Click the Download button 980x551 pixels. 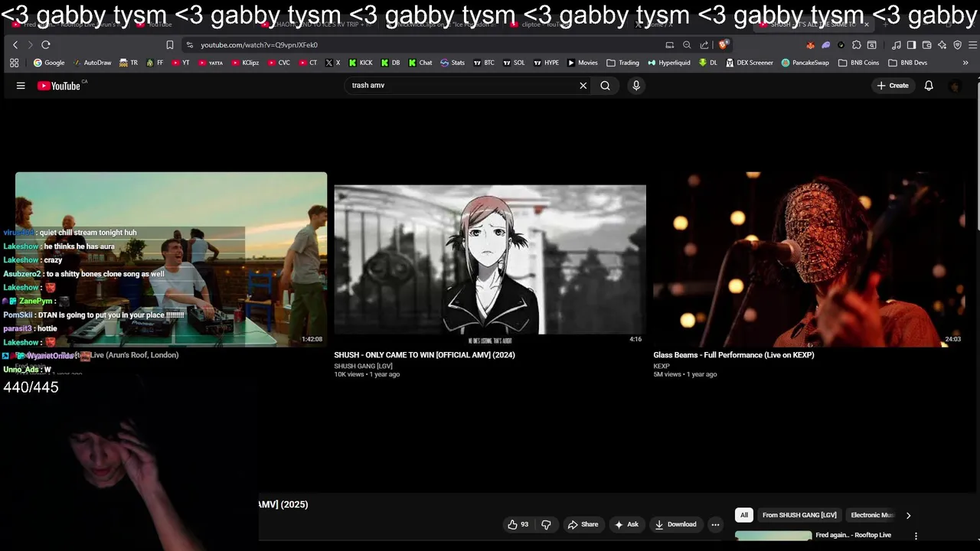click(x=675, y=524)
